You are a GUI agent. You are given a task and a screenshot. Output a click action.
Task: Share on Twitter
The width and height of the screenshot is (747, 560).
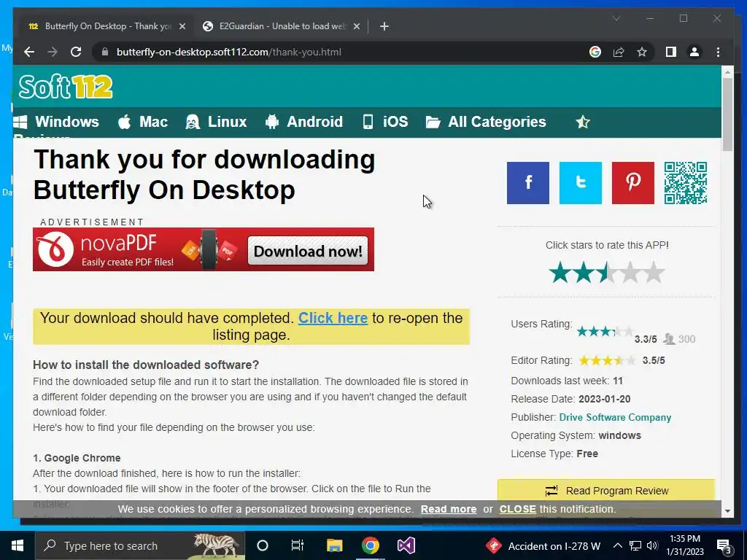580,183
